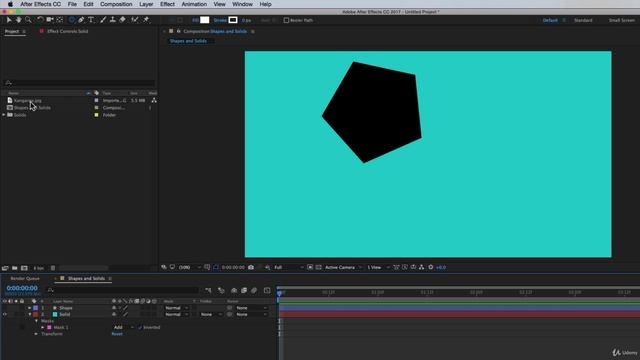Click the Fill options label
Image resolution: width=640 pixels, height=360 pixels.
[195, 20]
